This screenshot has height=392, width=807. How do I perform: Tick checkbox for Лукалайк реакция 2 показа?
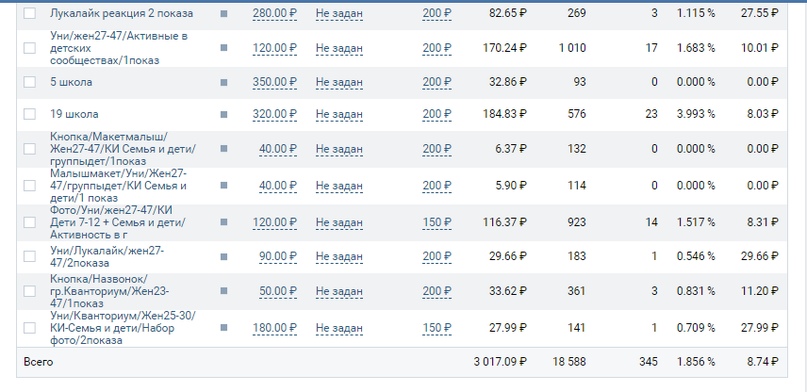tap(30, 14)
